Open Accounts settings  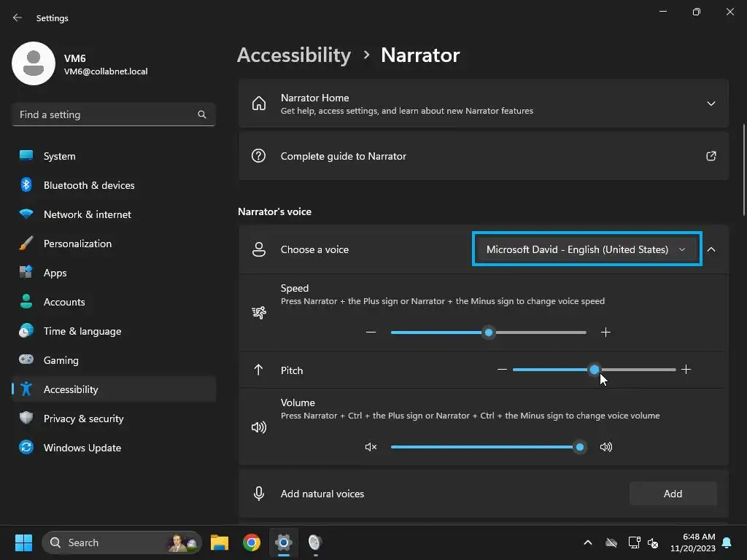[113, 302]
